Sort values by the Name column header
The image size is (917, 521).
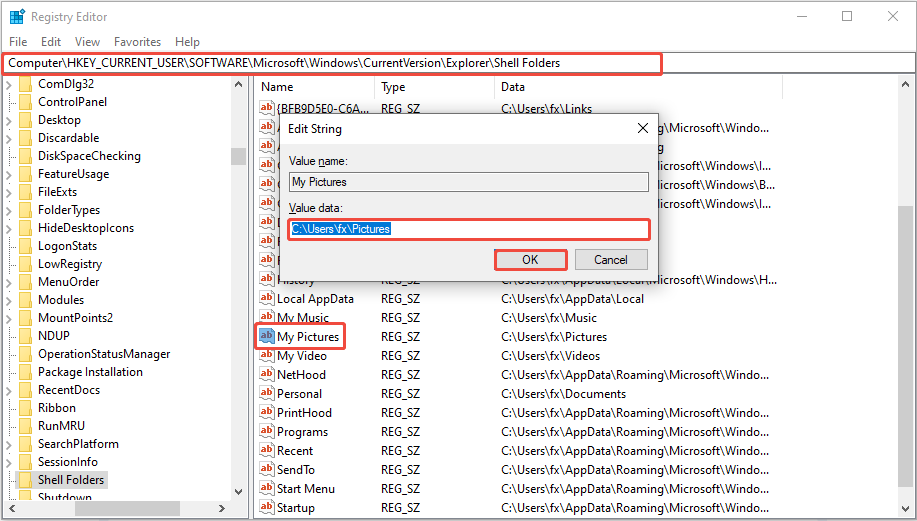coord(315,87)
